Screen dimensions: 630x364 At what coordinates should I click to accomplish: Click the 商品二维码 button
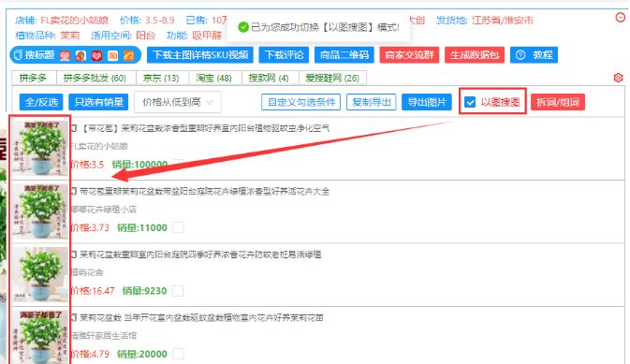coord(344,55)
